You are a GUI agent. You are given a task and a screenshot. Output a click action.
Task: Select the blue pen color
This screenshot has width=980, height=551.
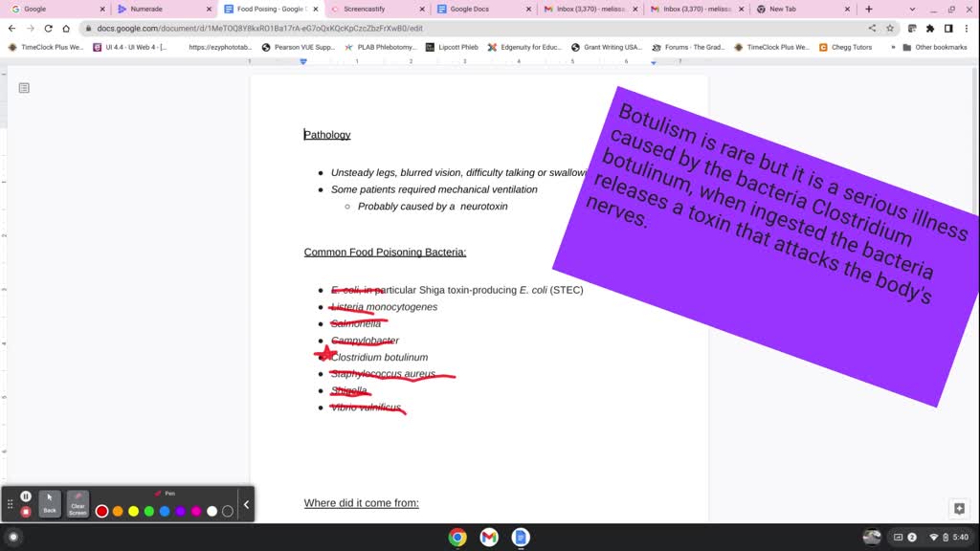pos(164,510)
